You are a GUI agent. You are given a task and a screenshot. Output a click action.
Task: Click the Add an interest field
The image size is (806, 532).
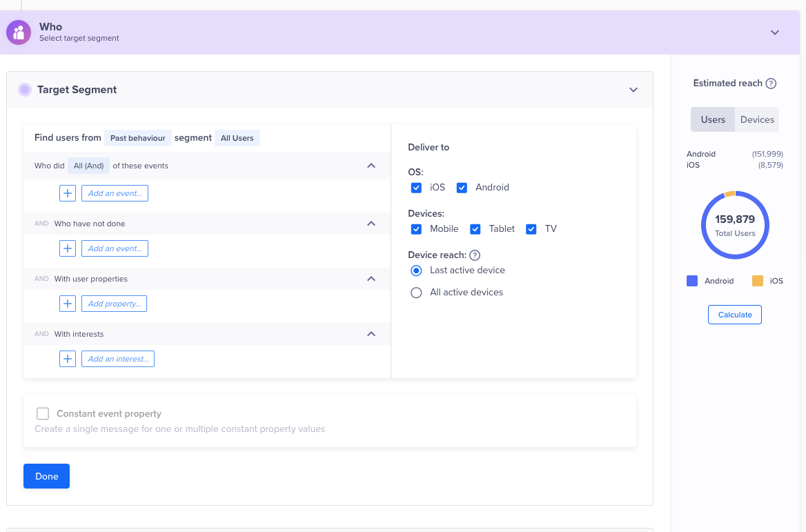tap(118, 359)
